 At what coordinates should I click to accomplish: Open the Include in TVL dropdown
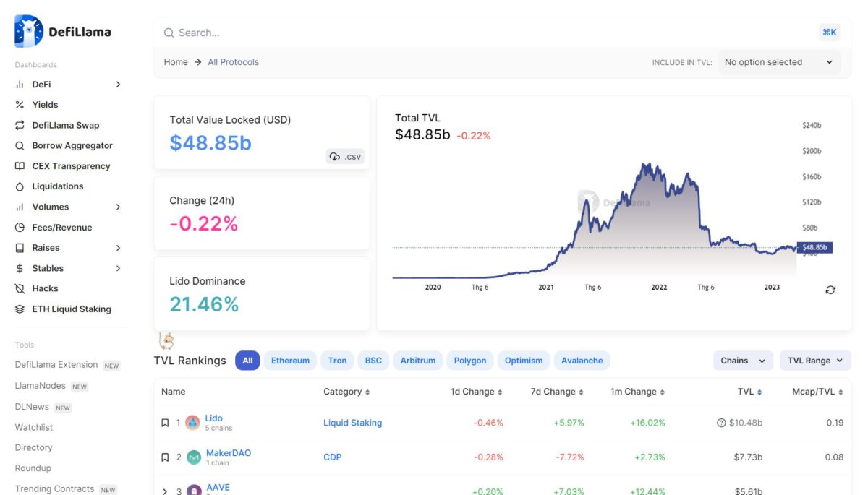778,62
